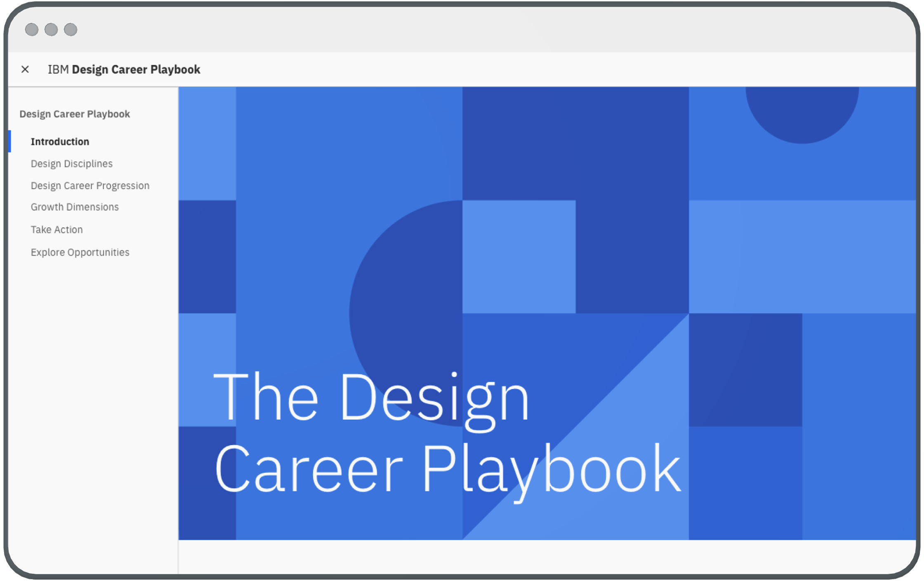The image size is (924, 581).
Task: Open the Take Action section
Action: pos(57,230)
